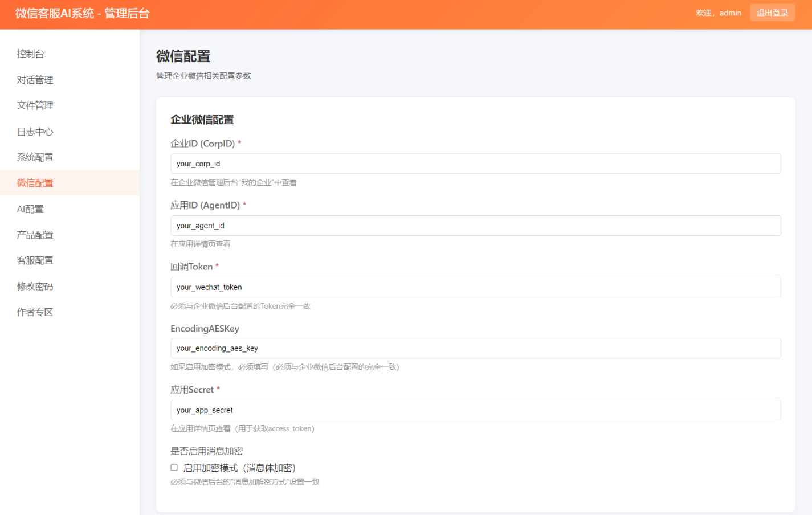
Task: Open 文件管理 from the sidebar
Action: coord(35,105)
